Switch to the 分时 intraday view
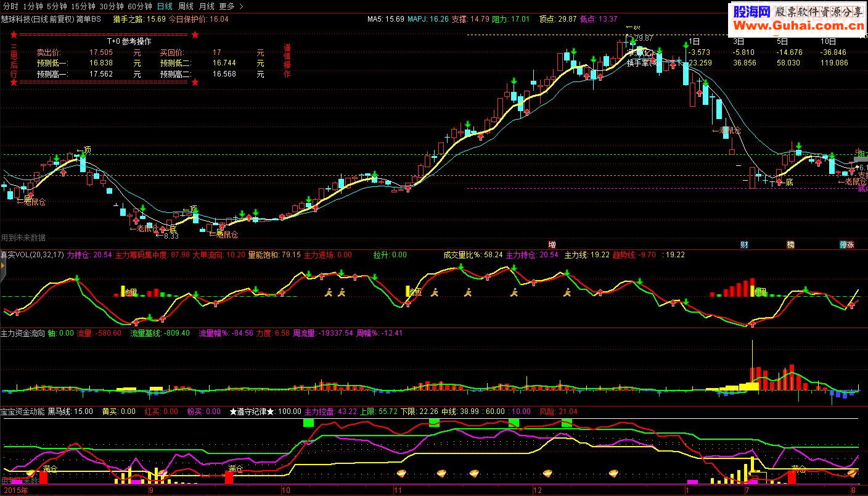Viewport: 868px width, 496px height. (x=10, y=6)
